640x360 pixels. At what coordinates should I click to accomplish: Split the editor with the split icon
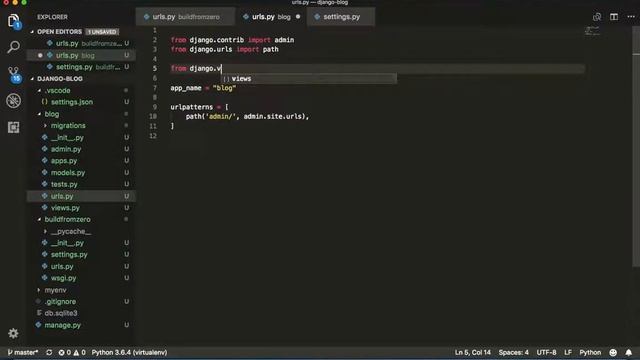pyautogui.click(x=614, y=17)
